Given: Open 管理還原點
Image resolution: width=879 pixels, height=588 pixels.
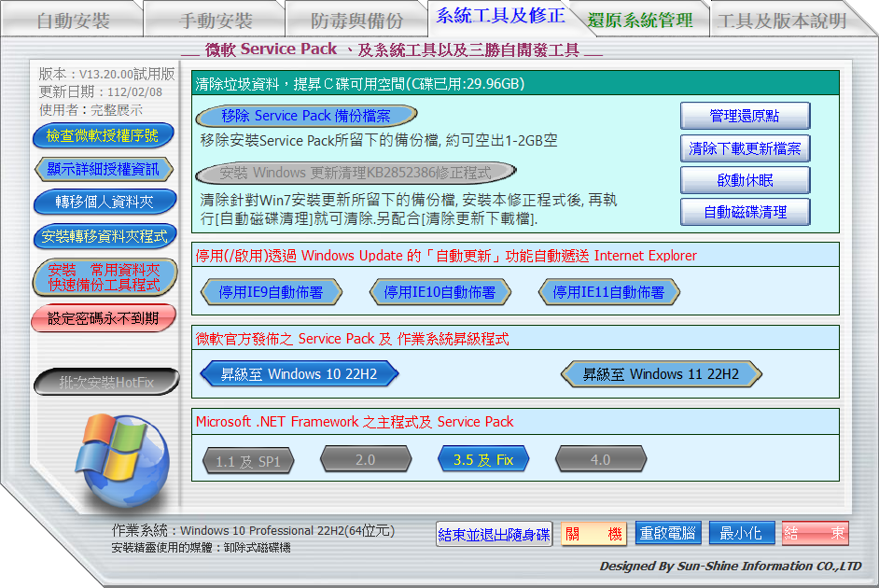Looking at the screenshot, I should tap(745, 117).
